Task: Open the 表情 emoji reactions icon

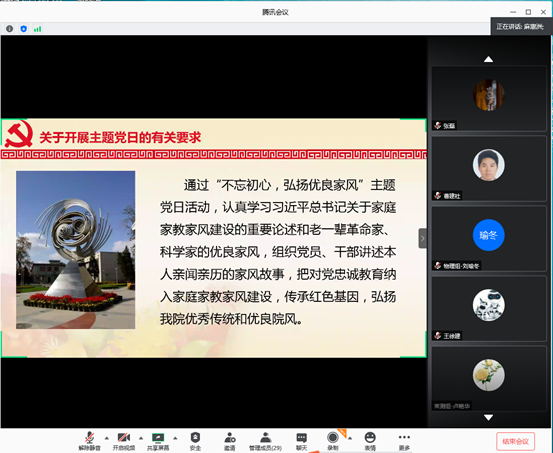Action: 370,441
